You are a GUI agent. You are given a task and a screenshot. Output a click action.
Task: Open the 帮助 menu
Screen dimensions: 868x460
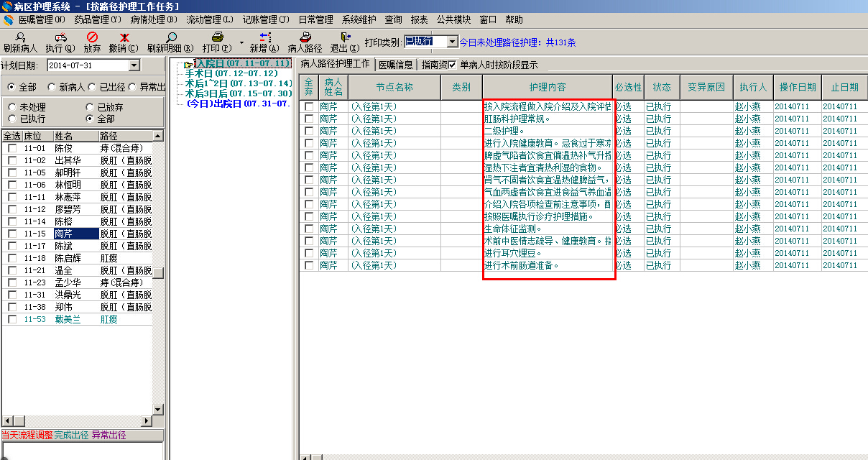click(x=514, y=19)
